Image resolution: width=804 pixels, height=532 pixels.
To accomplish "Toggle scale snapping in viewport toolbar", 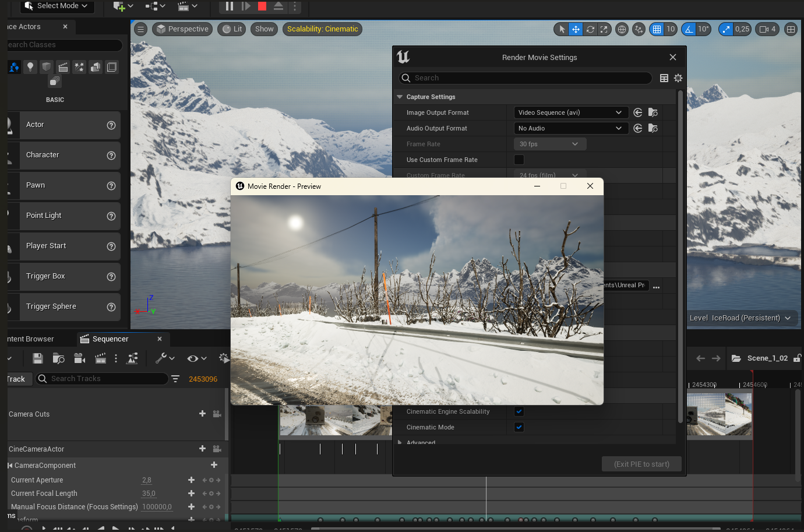I will point(725,29).
